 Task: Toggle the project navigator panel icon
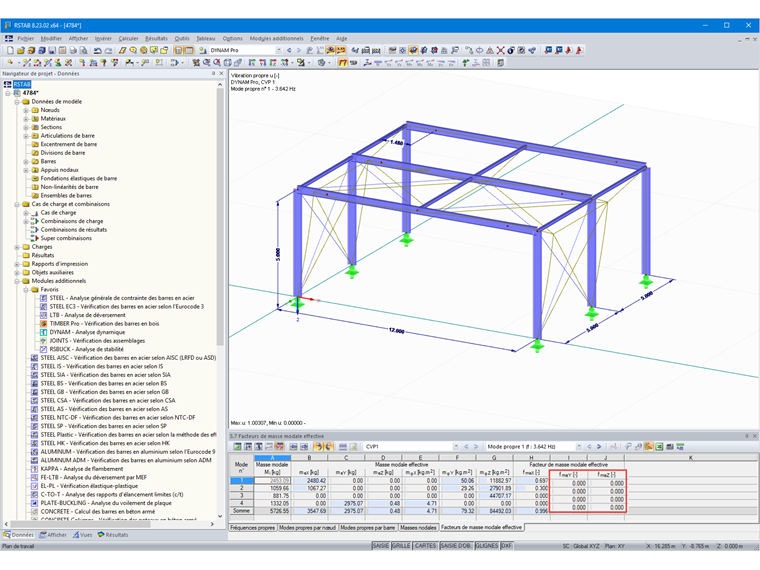pos(178,50)
